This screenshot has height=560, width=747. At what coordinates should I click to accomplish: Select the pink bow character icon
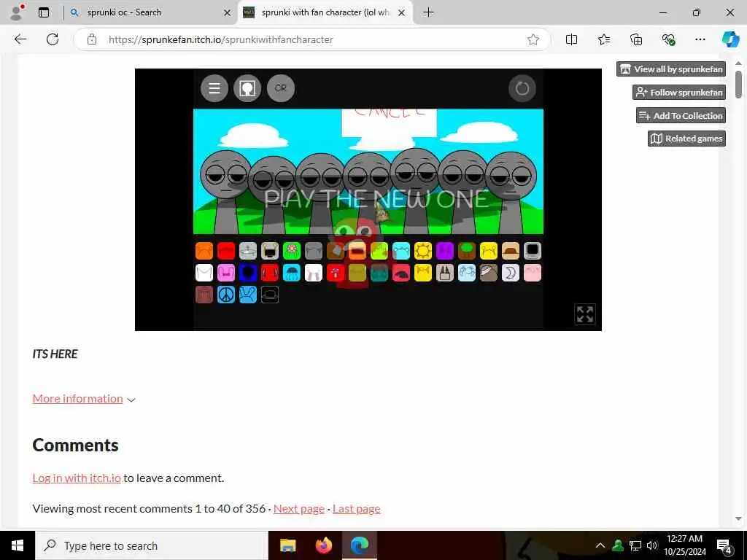pyautogui.click(x=226, y=273)
